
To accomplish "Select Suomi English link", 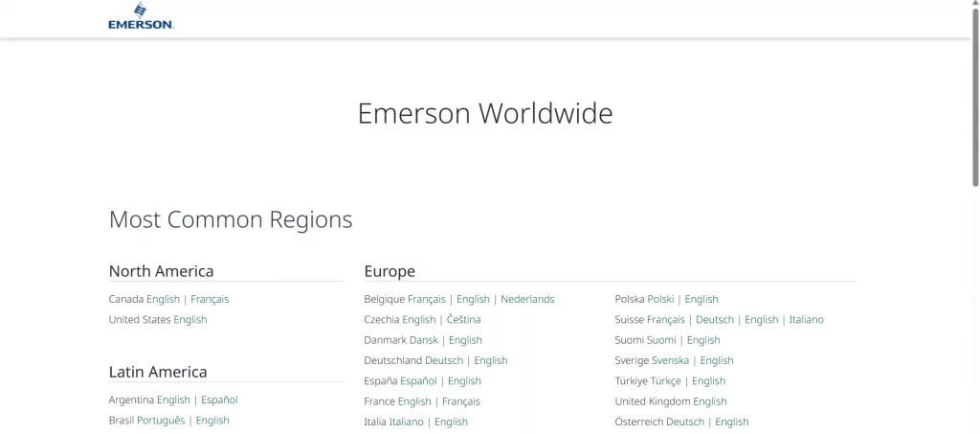I will tap(703, 340).
